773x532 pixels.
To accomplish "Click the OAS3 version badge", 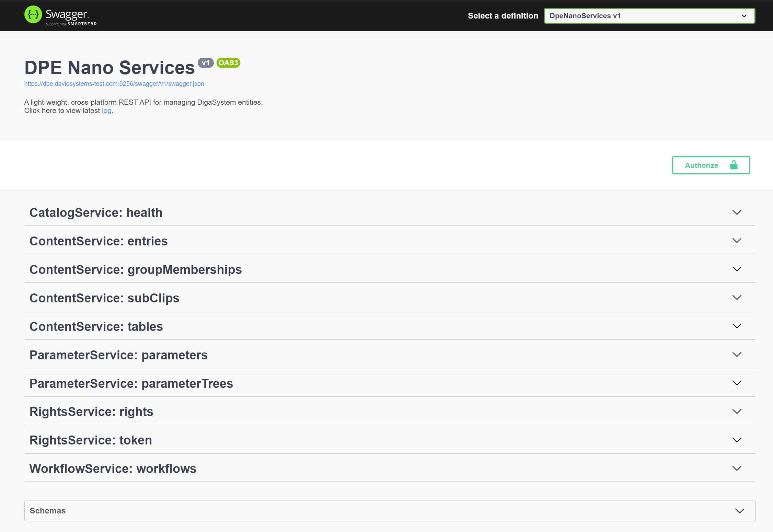I will tap(228, 63).
